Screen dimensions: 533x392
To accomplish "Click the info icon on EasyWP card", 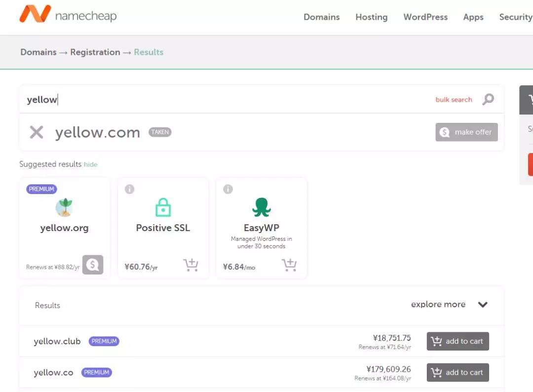I will pyautogui.click(x=228, y=189).
